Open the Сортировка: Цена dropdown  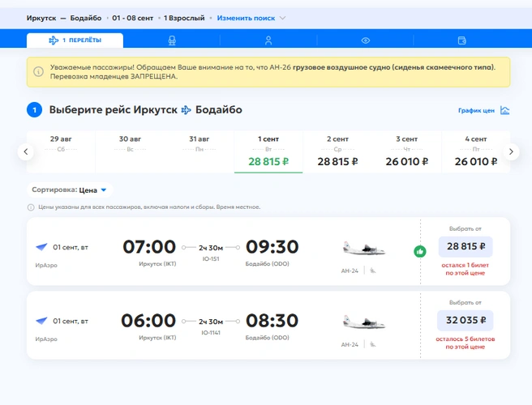coord(70,190)
